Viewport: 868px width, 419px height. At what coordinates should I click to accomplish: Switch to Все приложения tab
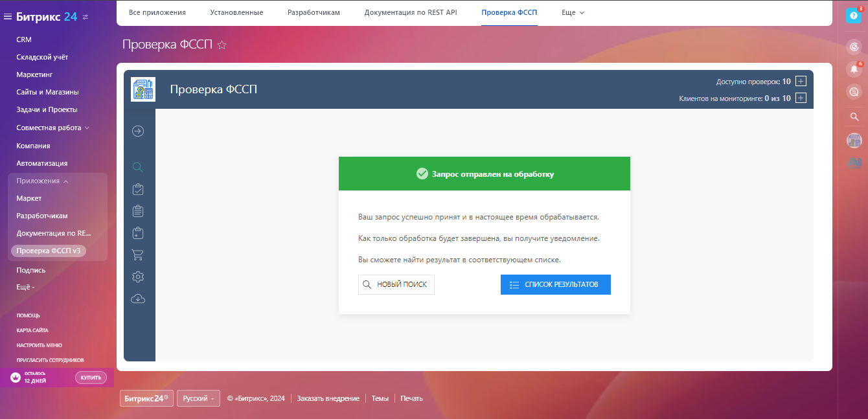pyautogui.click(x=157, y=12)
